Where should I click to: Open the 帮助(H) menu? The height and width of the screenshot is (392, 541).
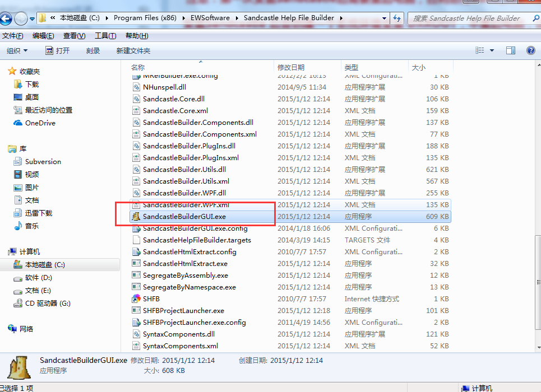pos(137,36)
